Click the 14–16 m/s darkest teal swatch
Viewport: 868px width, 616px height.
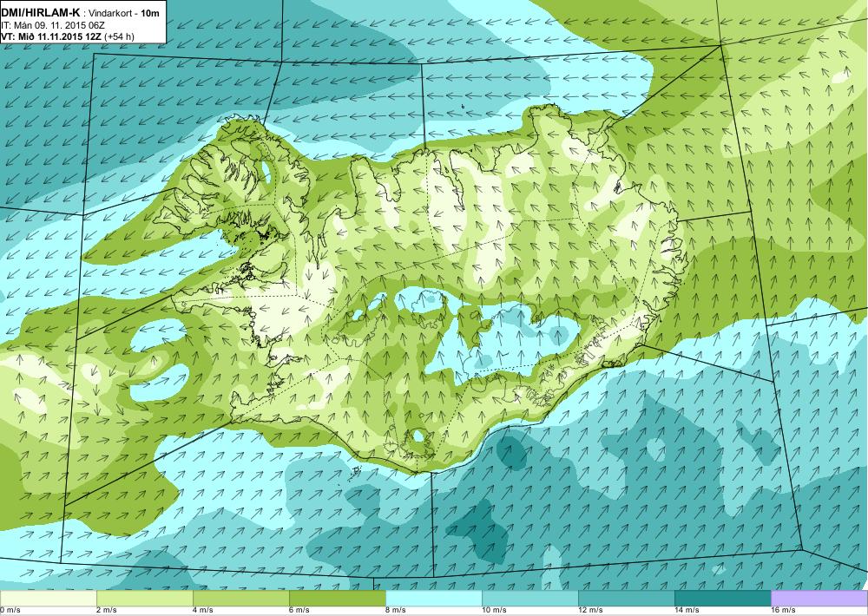[x=722, y=598]
